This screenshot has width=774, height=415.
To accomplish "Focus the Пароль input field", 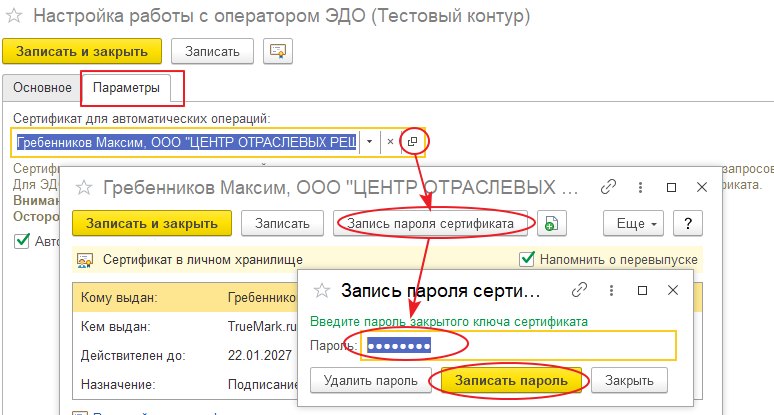I will (518, 345).
